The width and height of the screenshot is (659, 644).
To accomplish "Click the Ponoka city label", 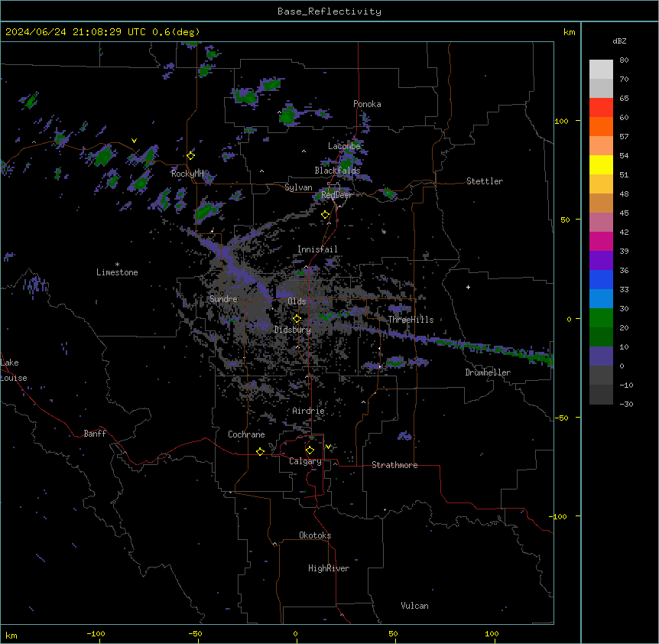I will pyautogui.click(x=367, y=104).
